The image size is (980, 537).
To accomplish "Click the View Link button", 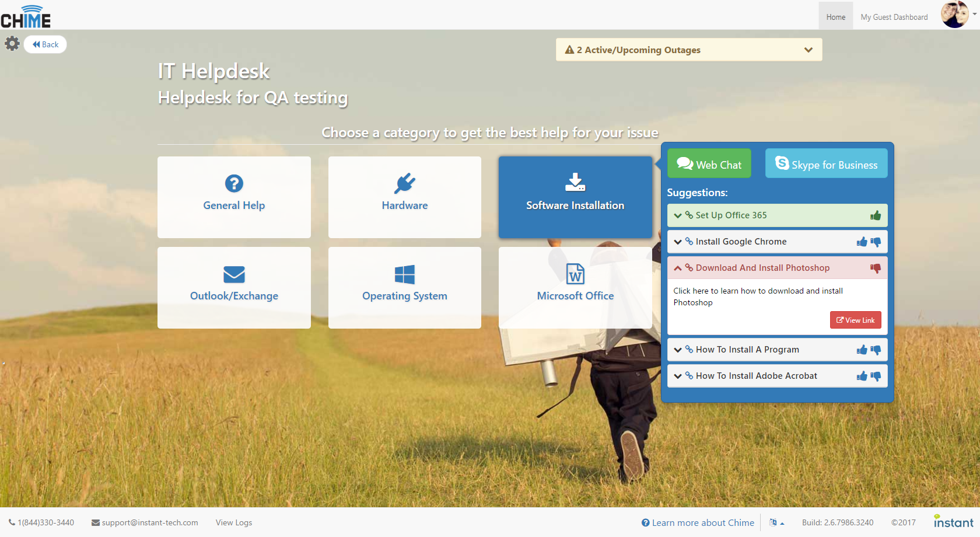I will coord(856,320).
